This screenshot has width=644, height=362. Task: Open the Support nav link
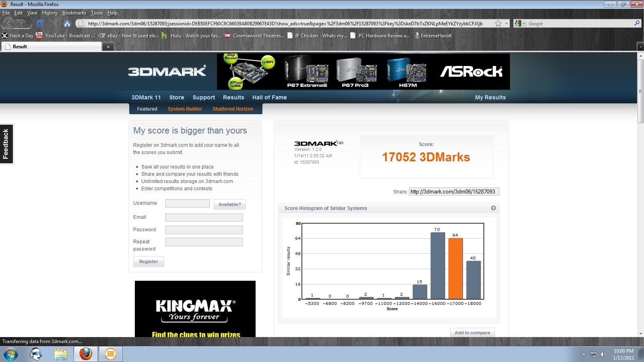204,97
